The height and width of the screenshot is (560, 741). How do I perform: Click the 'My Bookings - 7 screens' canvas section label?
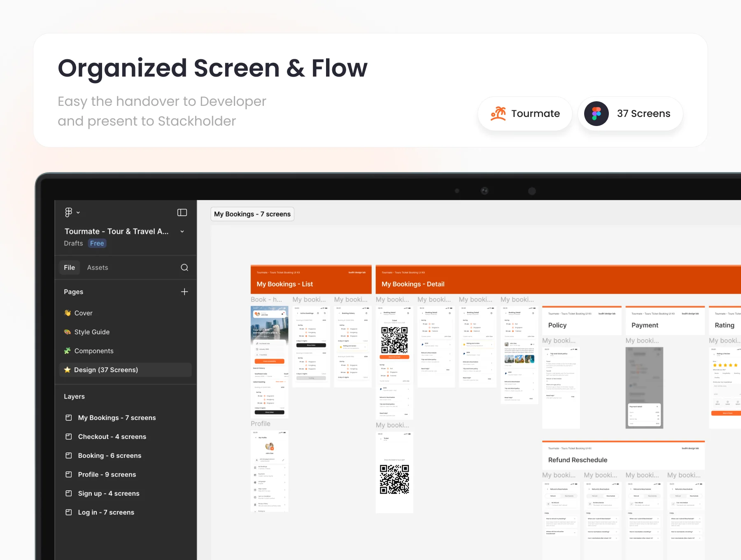[252, 214]
